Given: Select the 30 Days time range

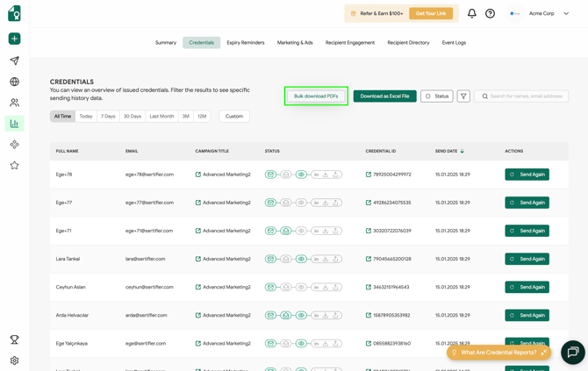Looking at the screenshot, I should [132, 116].
